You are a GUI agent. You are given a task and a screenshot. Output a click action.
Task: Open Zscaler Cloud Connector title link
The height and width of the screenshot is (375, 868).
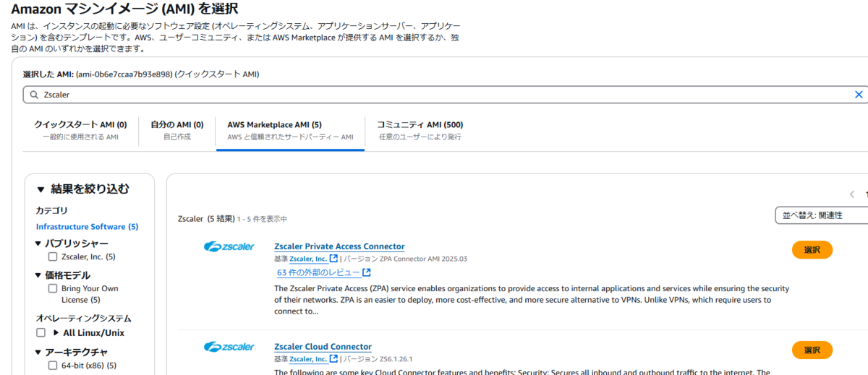(323, 347)
